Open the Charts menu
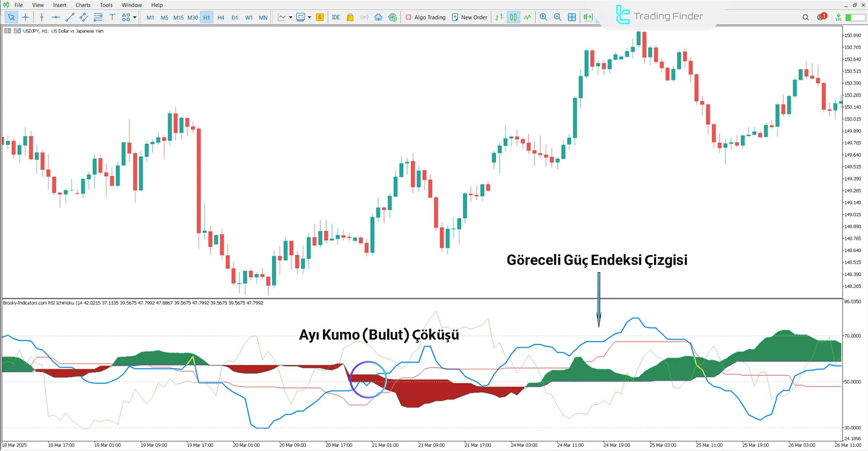 82,5
